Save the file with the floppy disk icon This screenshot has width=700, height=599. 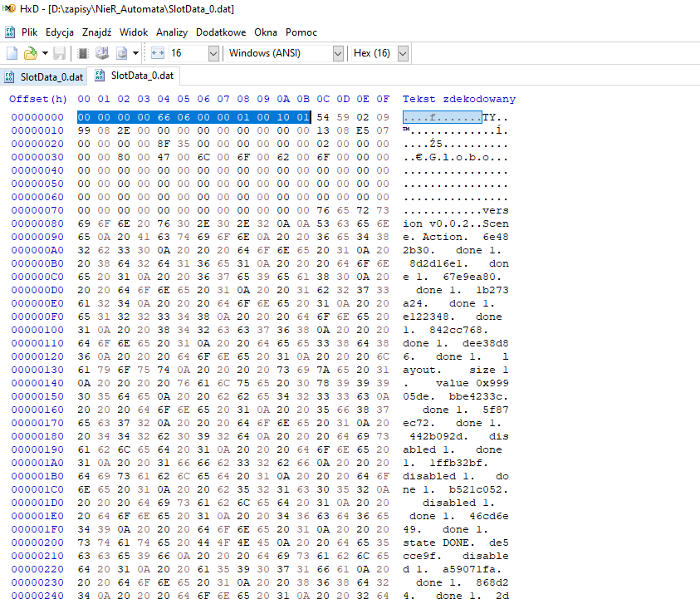[60, 54]
